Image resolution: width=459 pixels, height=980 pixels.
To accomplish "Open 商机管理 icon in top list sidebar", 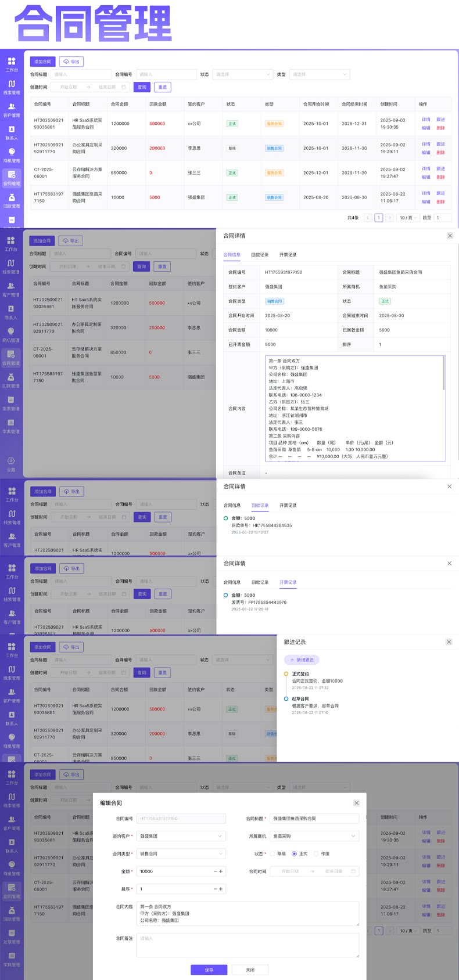I will (12, 152).
